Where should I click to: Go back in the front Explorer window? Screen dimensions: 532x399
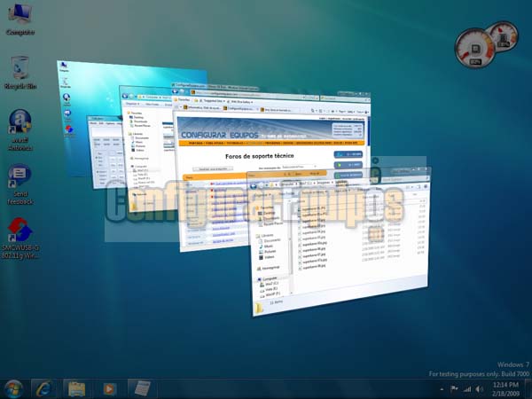(x=254, y=185)
